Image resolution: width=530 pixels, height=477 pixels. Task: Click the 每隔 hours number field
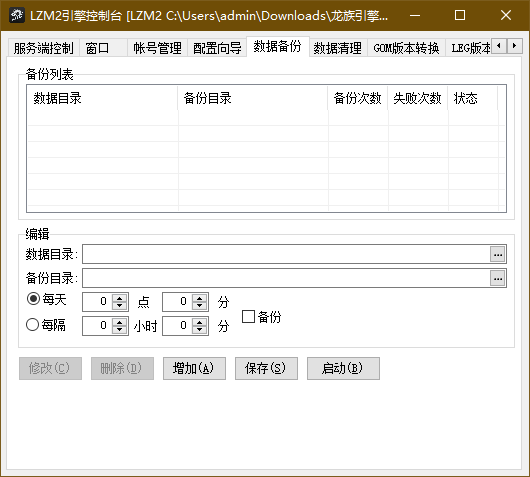coord(98,326)
